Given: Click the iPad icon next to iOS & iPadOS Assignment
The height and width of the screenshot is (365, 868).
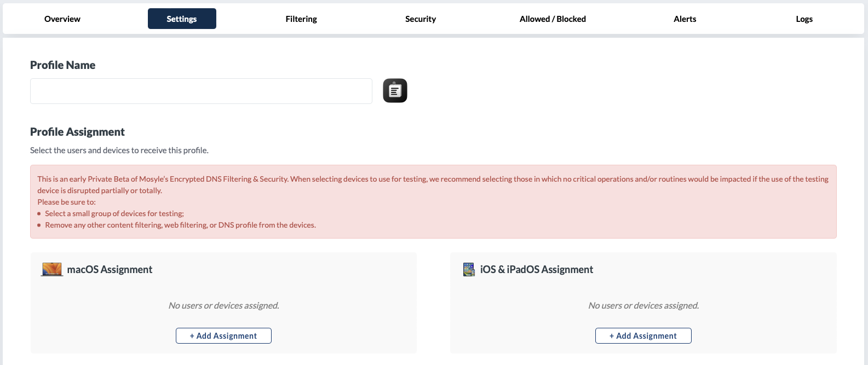Looking at the screenshot, I should click(469, 269).
